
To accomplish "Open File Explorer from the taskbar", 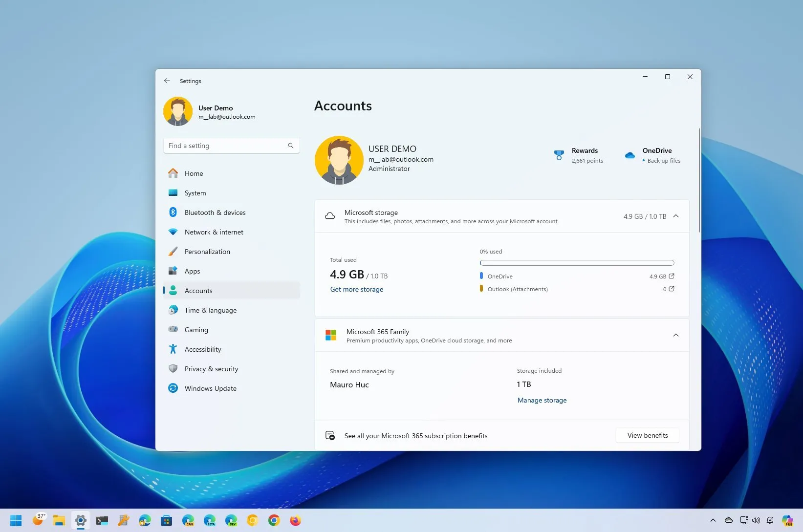I will pos(59,520).
